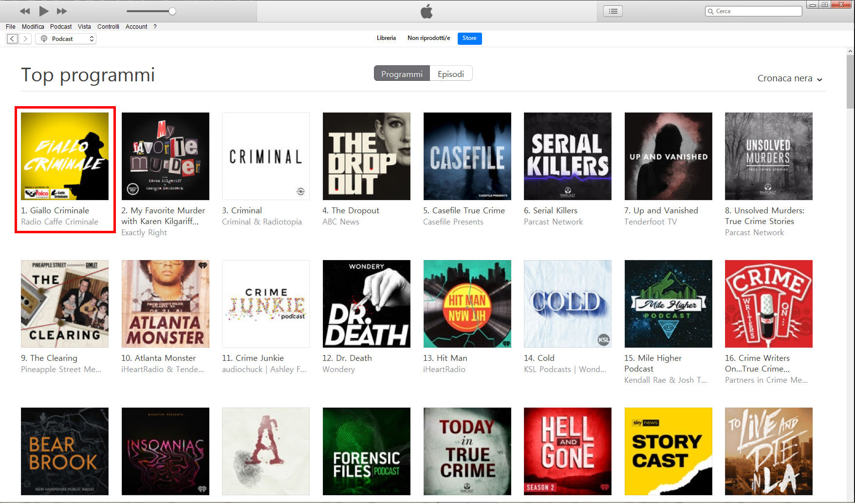Click the iHeartRadio link under Hit Man
855x504 pixels.
(x=444, y=369)
